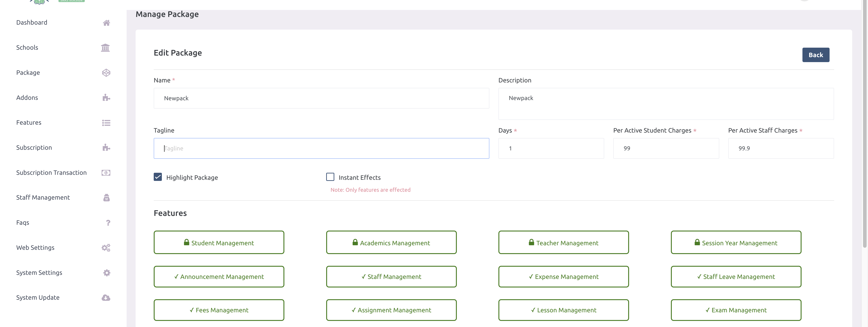Screen dimensions: 868x327
Task: Select the Schools bank icon in sidebar
Action: [106, 47]
